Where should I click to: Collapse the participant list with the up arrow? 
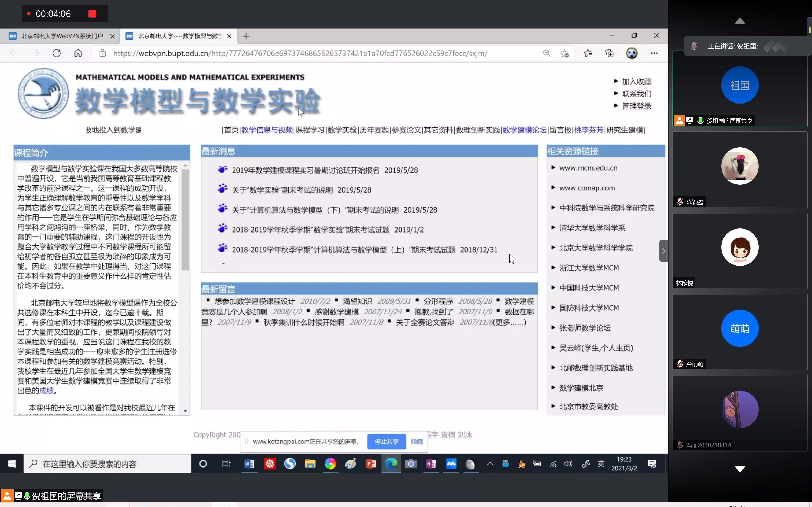click(x=739, y=21)
